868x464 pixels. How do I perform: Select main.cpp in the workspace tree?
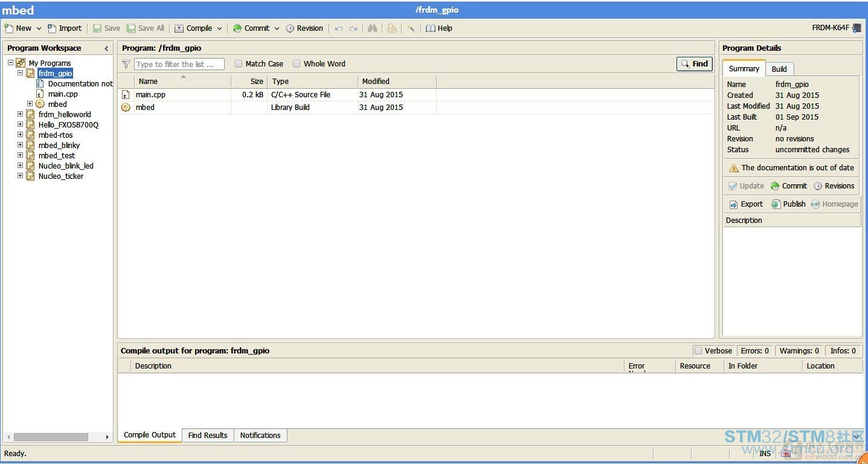click(63, 94)
